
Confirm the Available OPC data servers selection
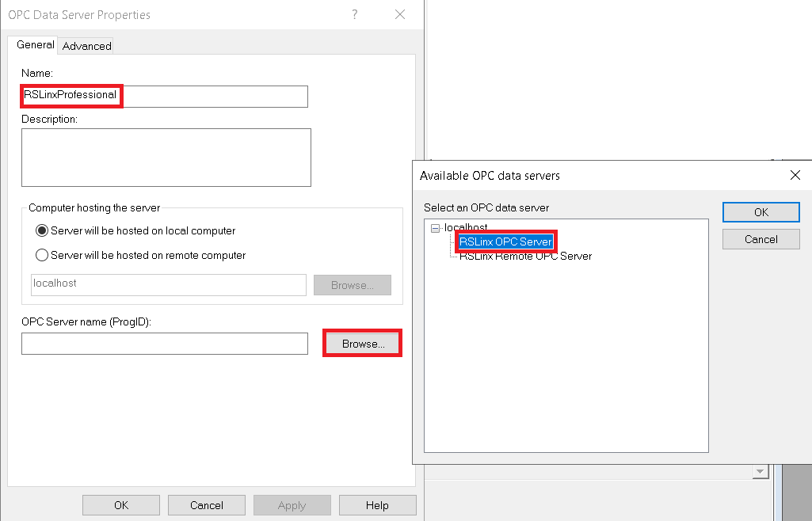pyautogui.click(x=761, y=212)
